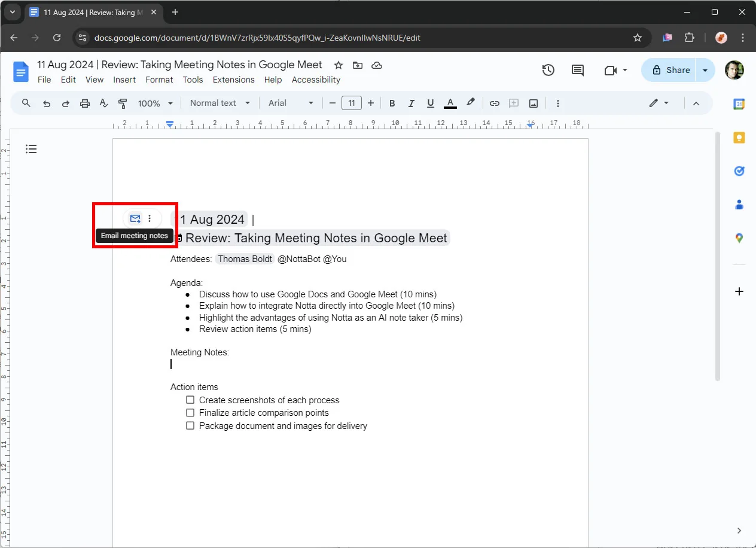Open the Normal text style dropdown
The height and width of the screenshot is (548, 756).
click(220, 103)
